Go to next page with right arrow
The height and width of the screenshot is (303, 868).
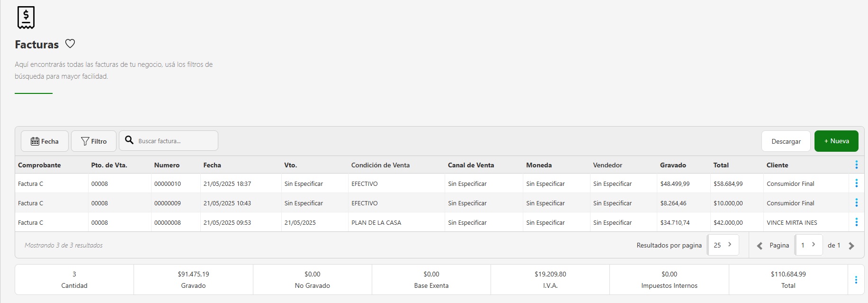pos(851,246)
